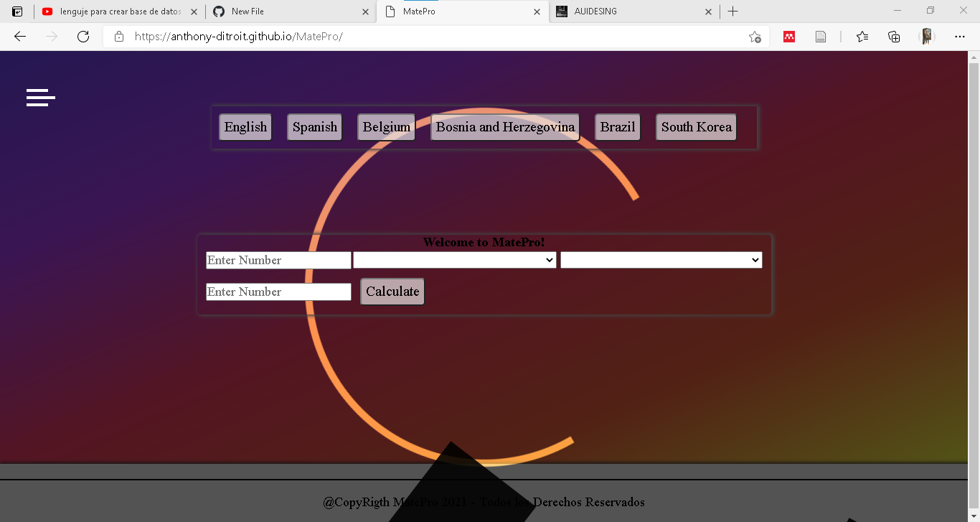
Task: Open browser Collections panel
Action: [x=894, y=37]
